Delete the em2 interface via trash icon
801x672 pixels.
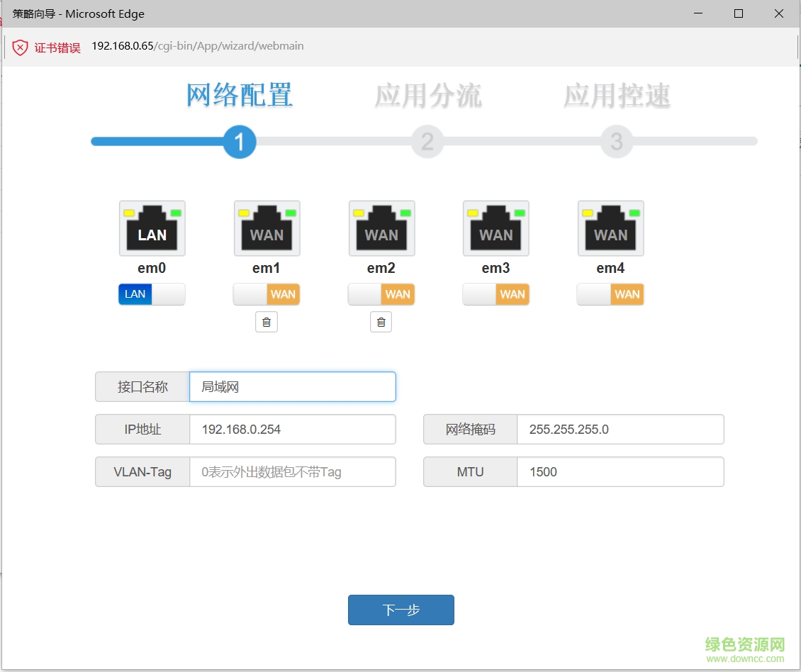coord(381,322)
